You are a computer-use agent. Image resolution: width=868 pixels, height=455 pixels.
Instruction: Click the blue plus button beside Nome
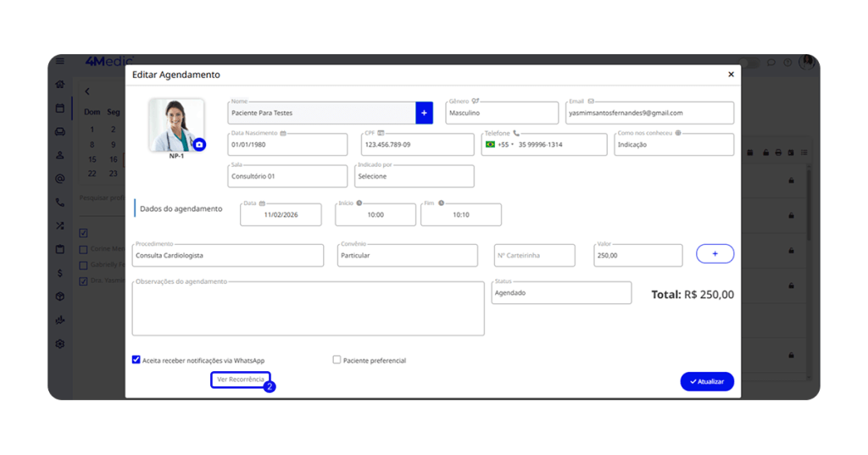coord(424,113)
